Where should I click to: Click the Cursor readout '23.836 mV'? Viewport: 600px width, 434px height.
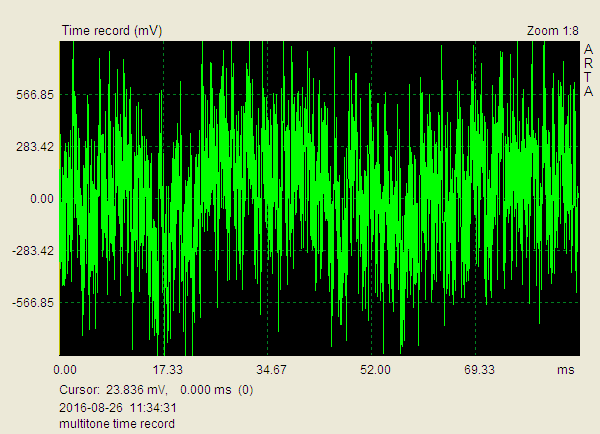pos(137,390)
